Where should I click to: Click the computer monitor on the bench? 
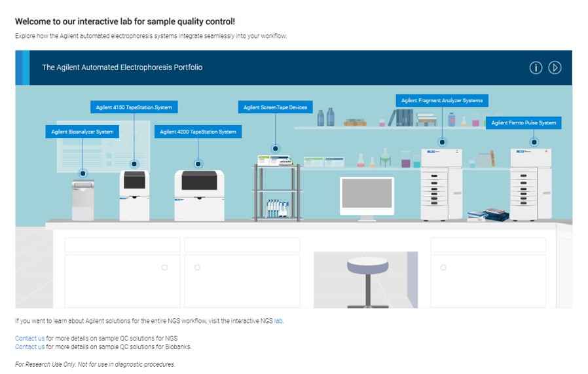pos(367,199)
